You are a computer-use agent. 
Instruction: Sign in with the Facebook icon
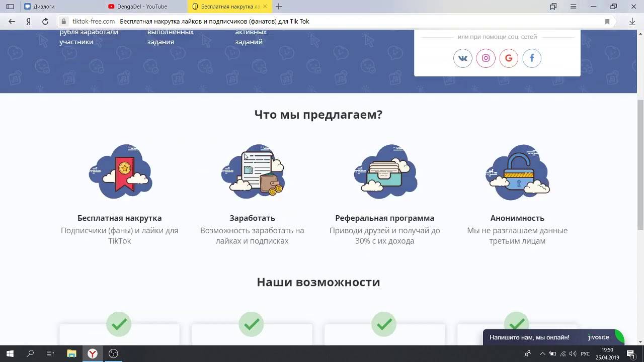coord(532,58)
